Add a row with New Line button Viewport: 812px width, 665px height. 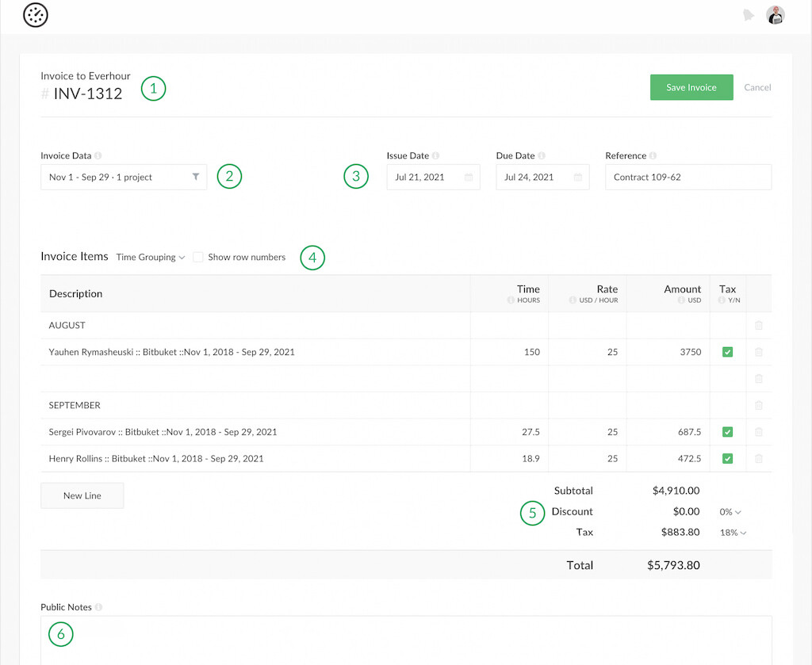82,495
